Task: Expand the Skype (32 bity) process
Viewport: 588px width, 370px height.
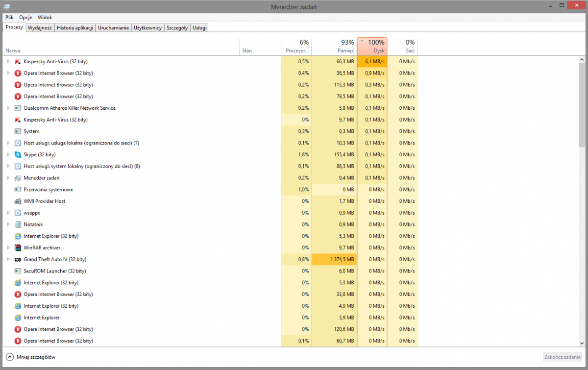Action: point(8,154)
